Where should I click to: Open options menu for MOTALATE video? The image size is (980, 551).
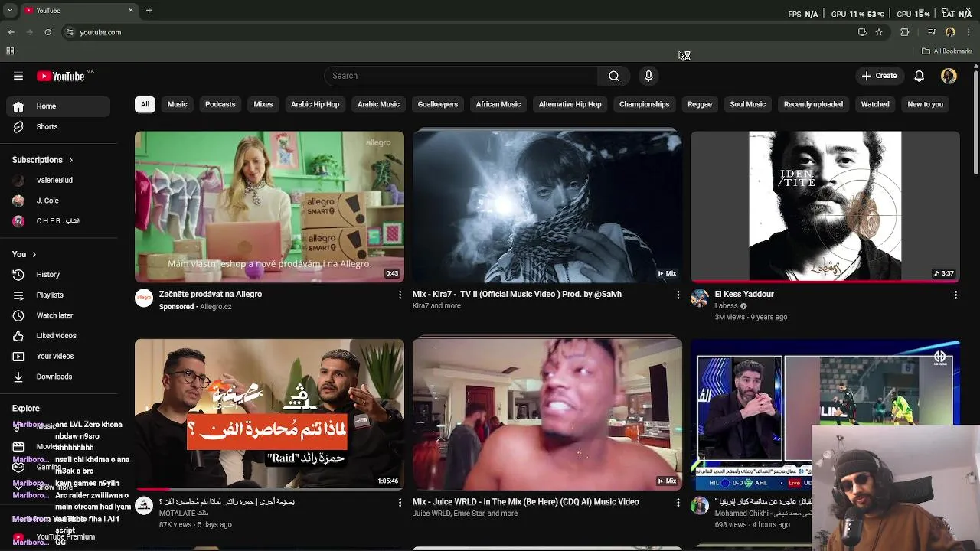[400, 502]
